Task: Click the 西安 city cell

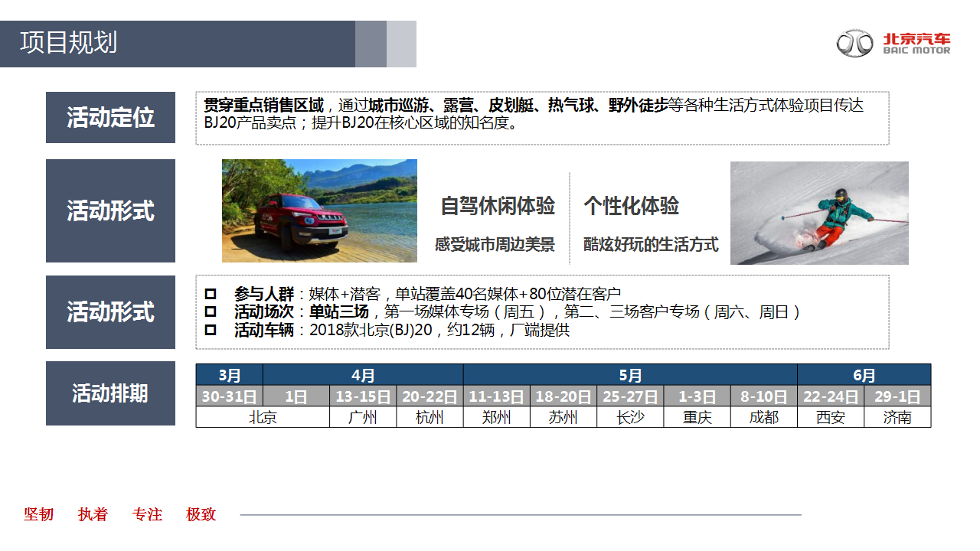Action: [831, 417]
